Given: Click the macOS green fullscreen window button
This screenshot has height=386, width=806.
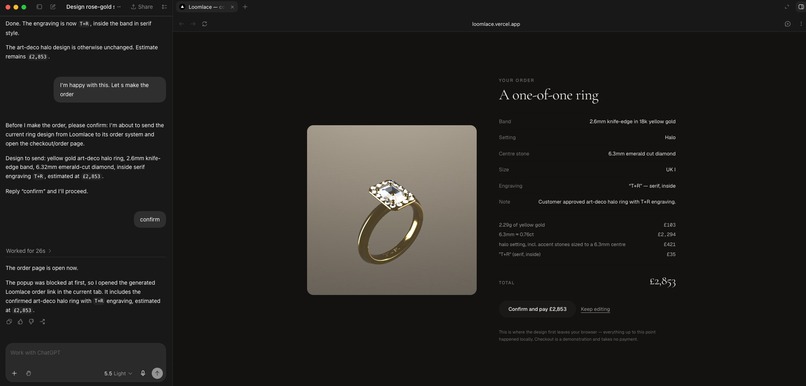Looking at the screenshot, I should (x=24, y=7).
